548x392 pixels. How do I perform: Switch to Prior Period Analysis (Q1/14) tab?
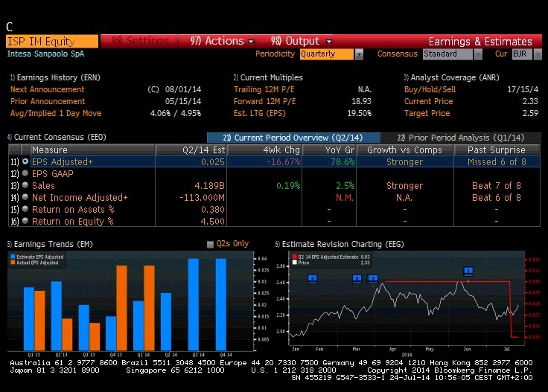tap(461, 138)
